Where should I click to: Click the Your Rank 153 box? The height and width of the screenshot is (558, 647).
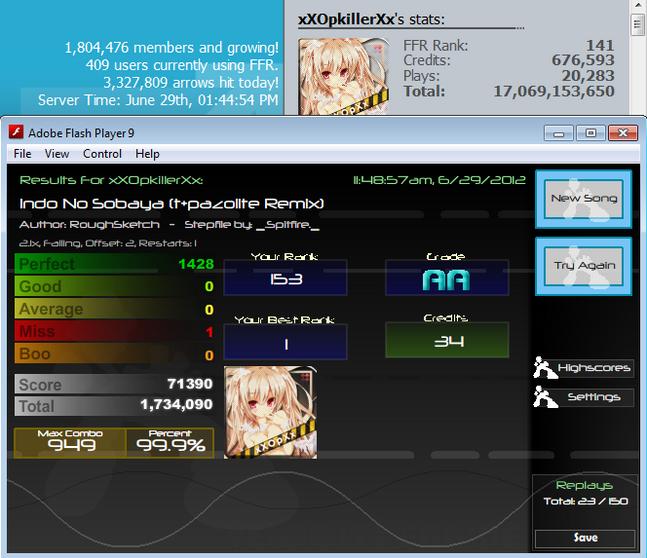point(285,277)
